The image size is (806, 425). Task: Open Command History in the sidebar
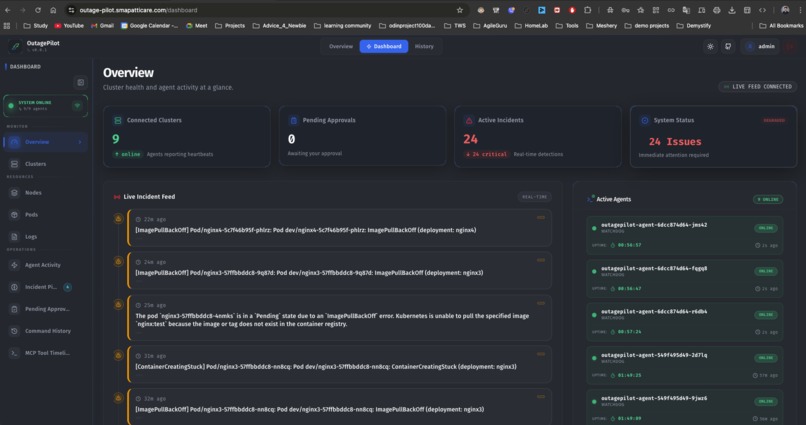(45, 331)
